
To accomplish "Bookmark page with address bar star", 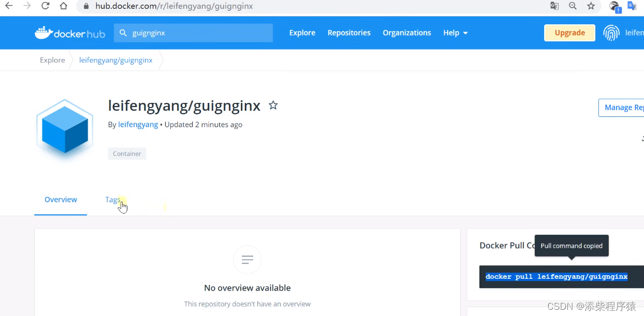I will (x=591, y=6).
